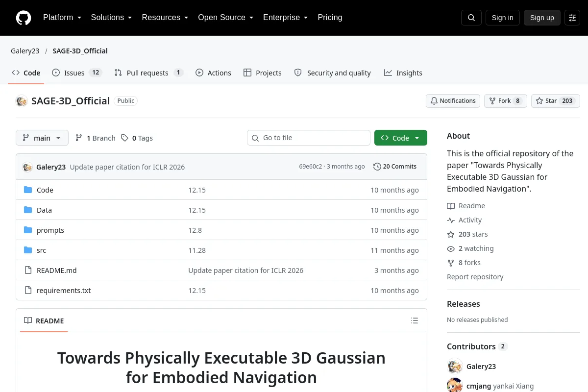
Task: Expand the Resources menu
Action: point(165,18)
